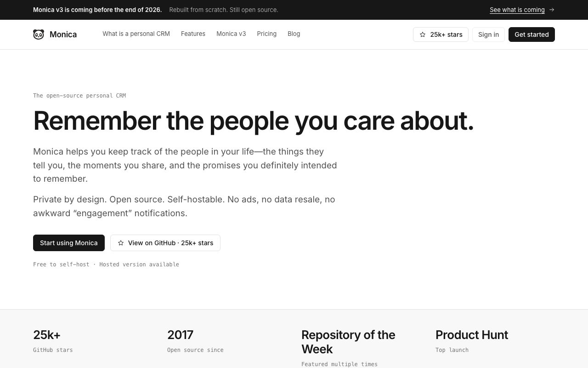The width and height of the screenshot is (588, 368).
Task: Click the Sign in button
Action: 488,34
